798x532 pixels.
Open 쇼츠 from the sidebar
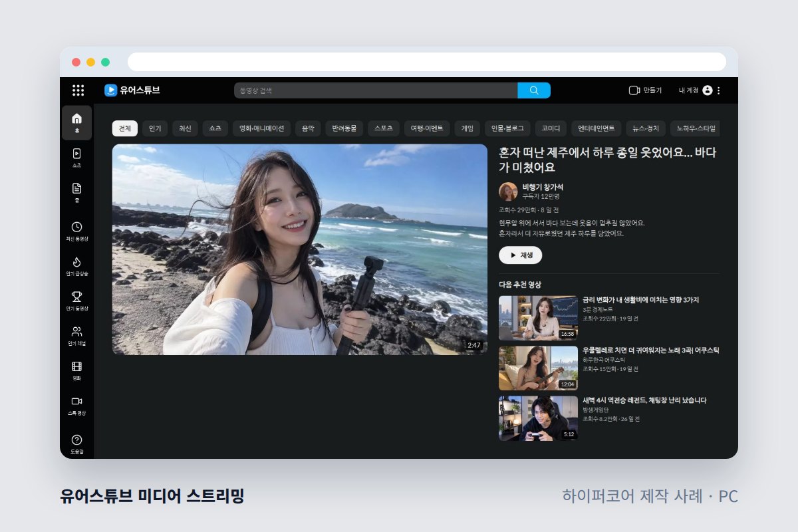(76, 158)
